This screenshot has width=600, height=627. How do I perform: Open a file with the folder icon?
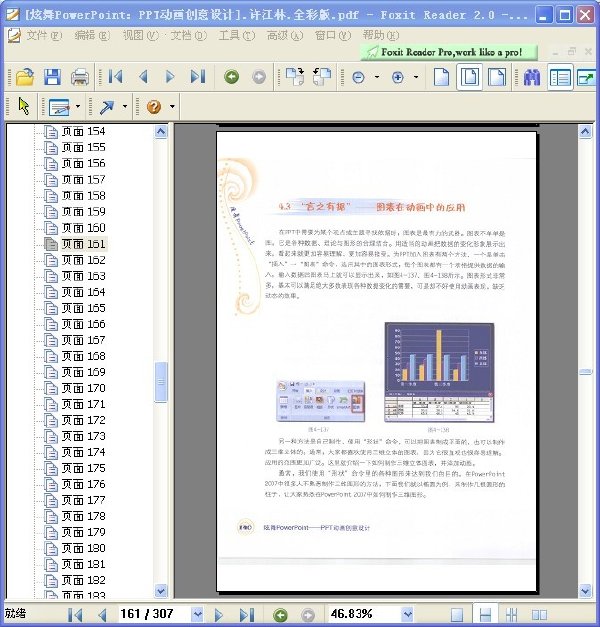click(x=25, y=77)
